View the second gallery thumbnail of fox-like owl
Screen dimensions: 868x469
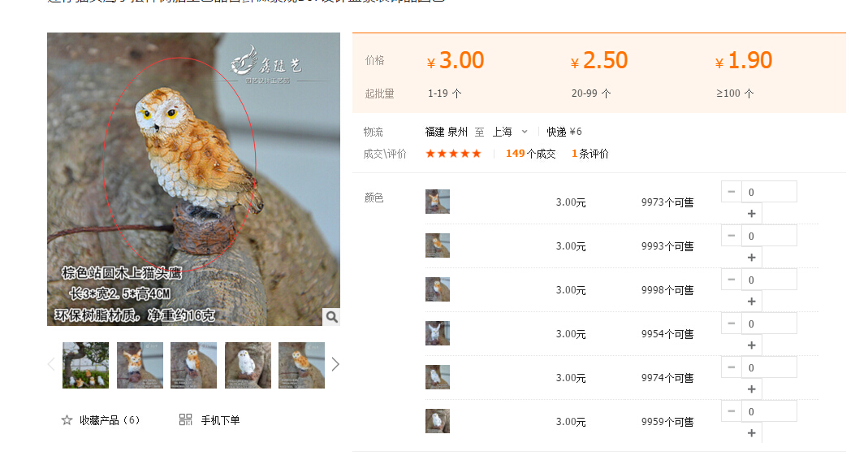140,365
